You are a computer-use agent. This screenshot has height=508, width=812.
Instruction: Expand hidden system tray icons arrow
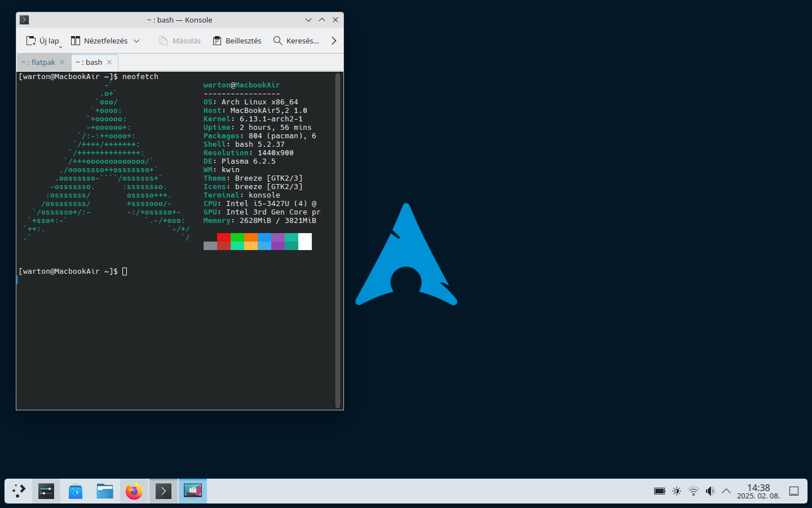(726, 491)
